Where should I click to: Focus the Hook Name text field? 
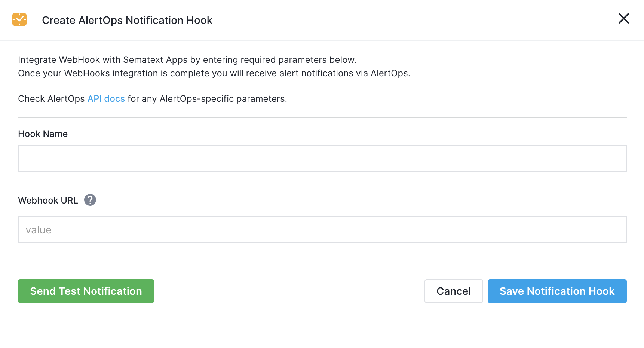point(322,159)
